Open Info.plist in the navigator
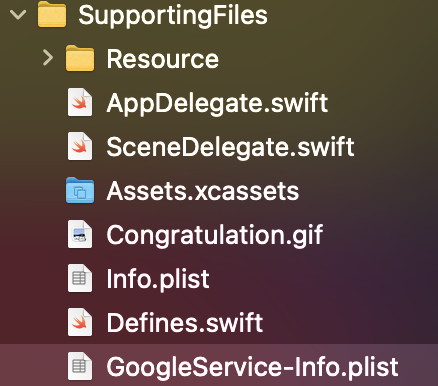Image resolution: width=438 pixels, height=386 pixels. (x=158, y=279)
